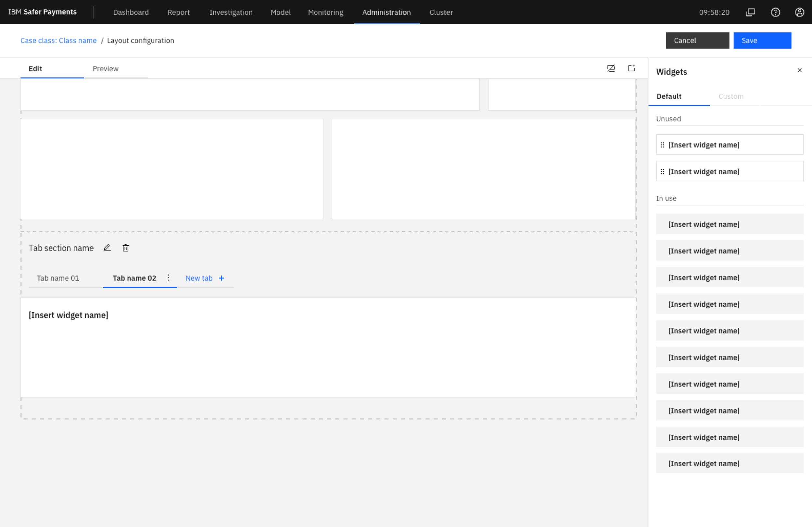812x527 pixels.
Task: Open the user profile icon
Action: pyautogui.click(x=799, y=12)
